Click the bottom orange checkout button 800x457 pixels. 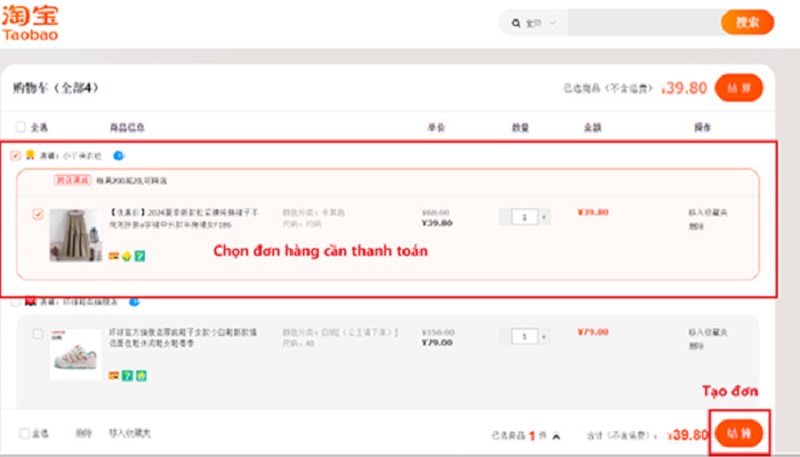(739, 434)
